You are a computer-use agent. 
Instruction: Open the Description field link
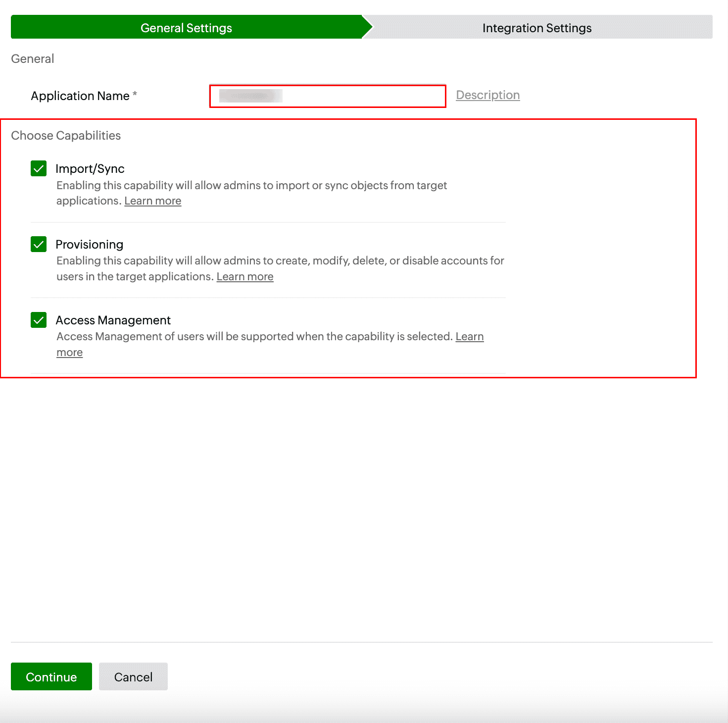tap(487, 95)
